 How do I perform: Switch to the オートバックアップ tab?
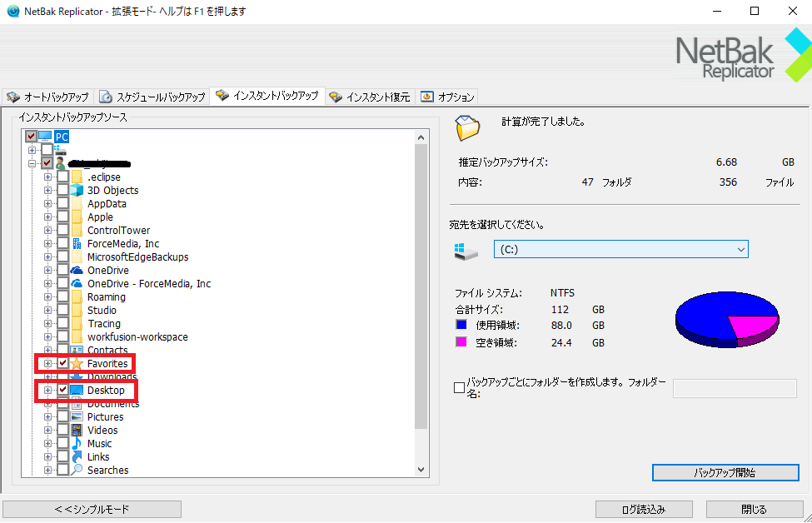pos(47,97)
